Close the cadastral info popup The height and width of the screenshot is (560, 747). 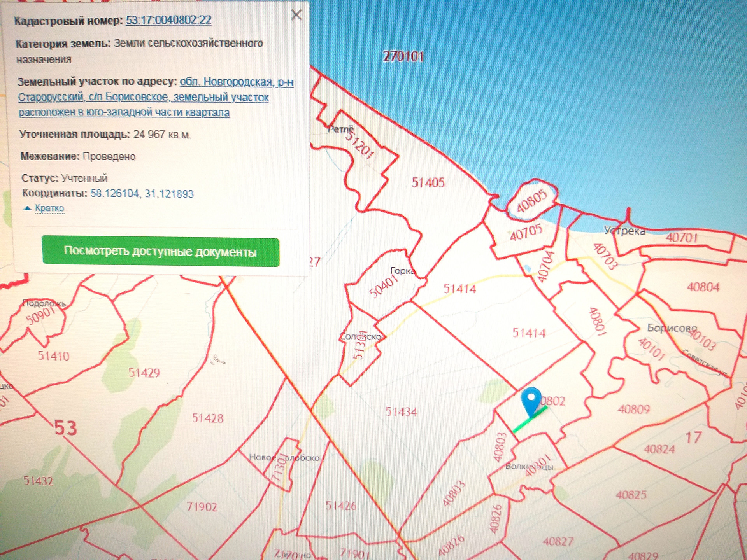point(296,15)
